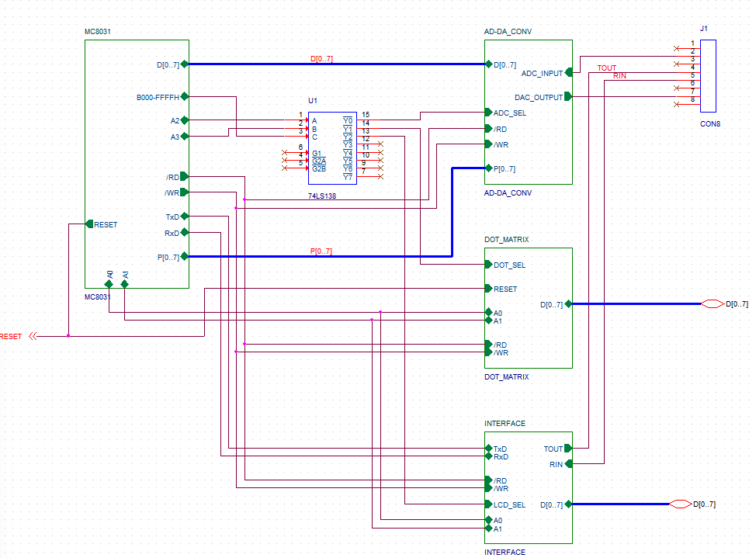This screenshot has height=558, width=756.
Task: Click the red RIN net label
Action: pyautogui.click(x=619, y=76)
